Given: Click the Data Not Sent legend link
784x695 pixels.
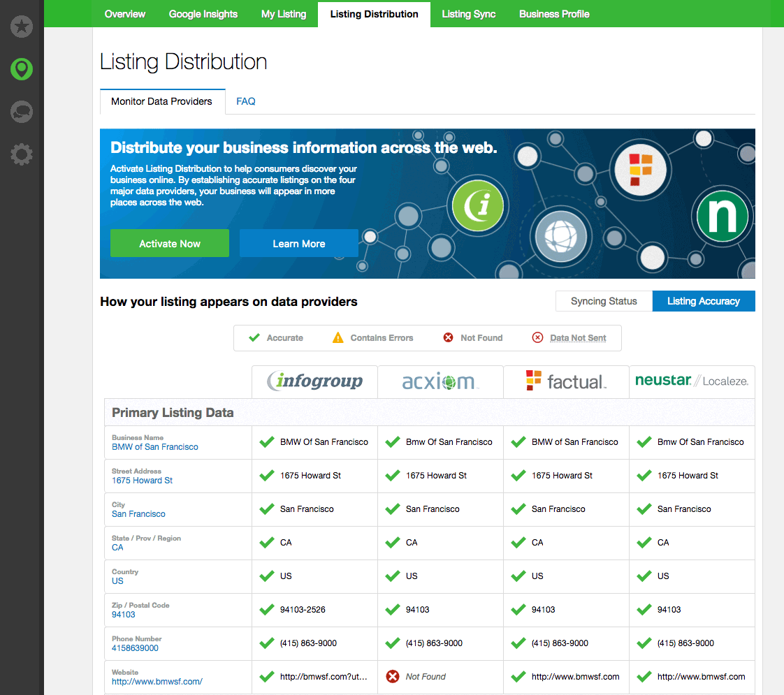Looking at the screenshot, I should pyautogui.click(x=578, y=338).
